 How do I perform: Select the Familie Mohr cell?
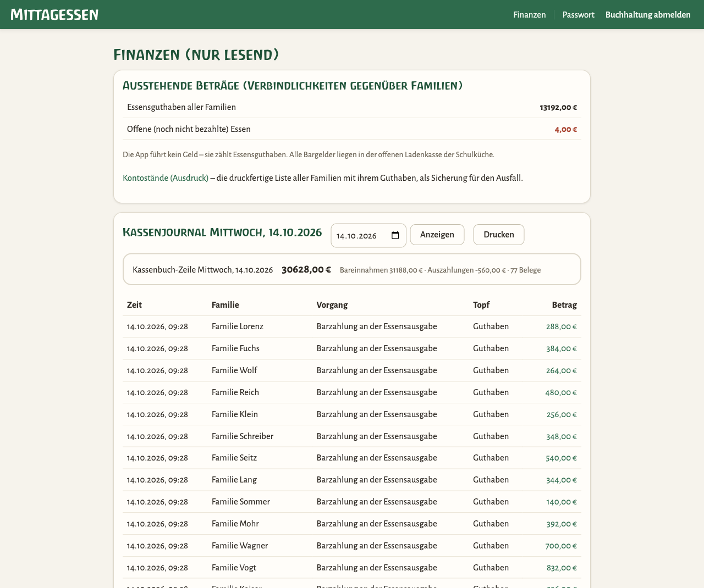pyautogui.click(x=235, y=524)
